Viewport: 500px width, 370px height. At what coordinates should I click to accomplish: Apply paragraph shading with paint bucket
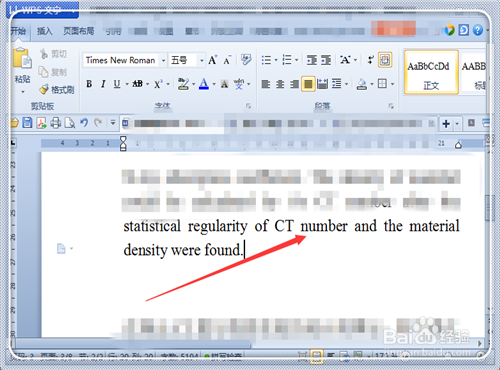(362, 84)
